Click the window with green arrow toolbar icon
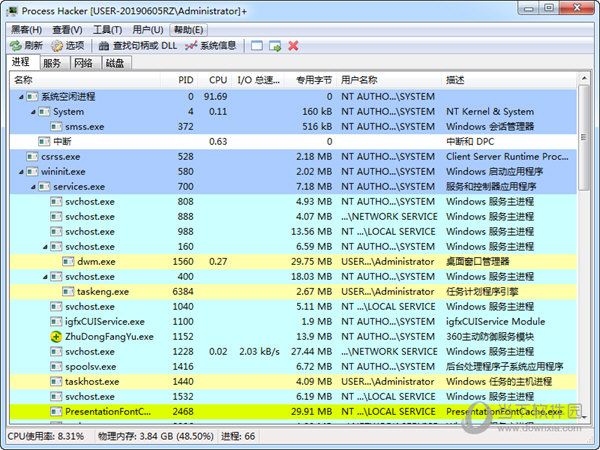600x450 pixels. coord(275,46)
